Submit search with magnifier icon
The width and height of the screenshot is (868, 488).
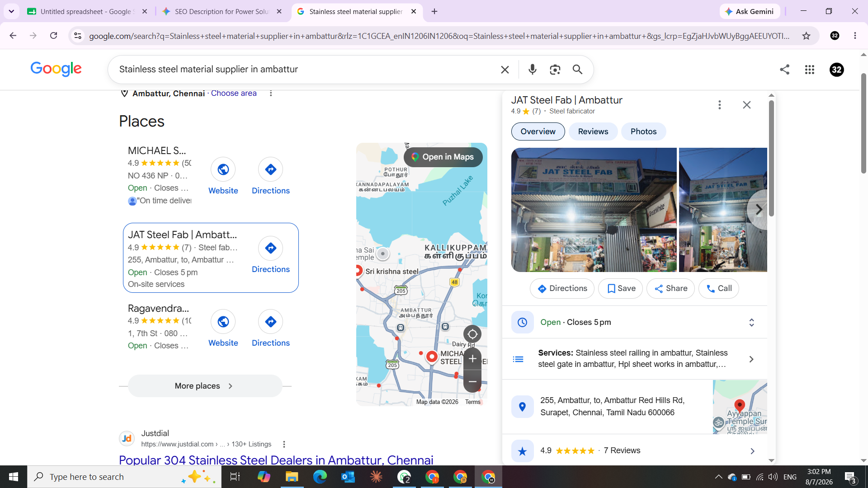click(577, 70)
